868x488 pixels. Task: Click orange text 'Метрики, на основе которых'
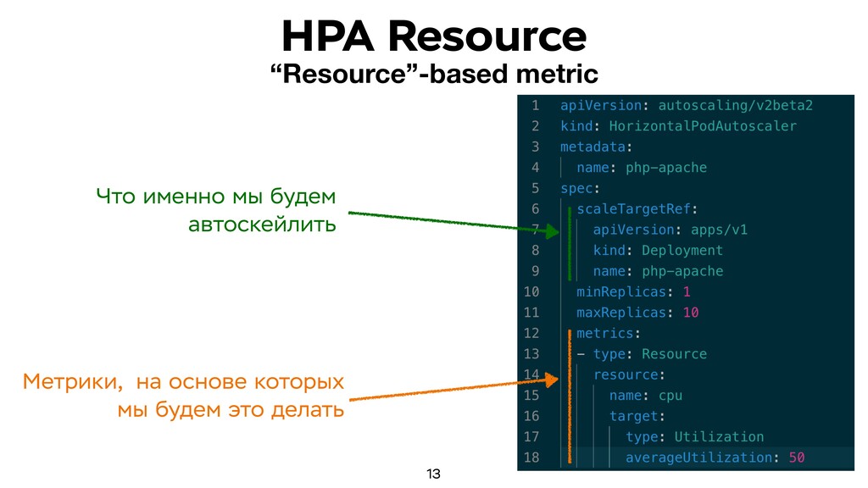(x=183, y=382)
